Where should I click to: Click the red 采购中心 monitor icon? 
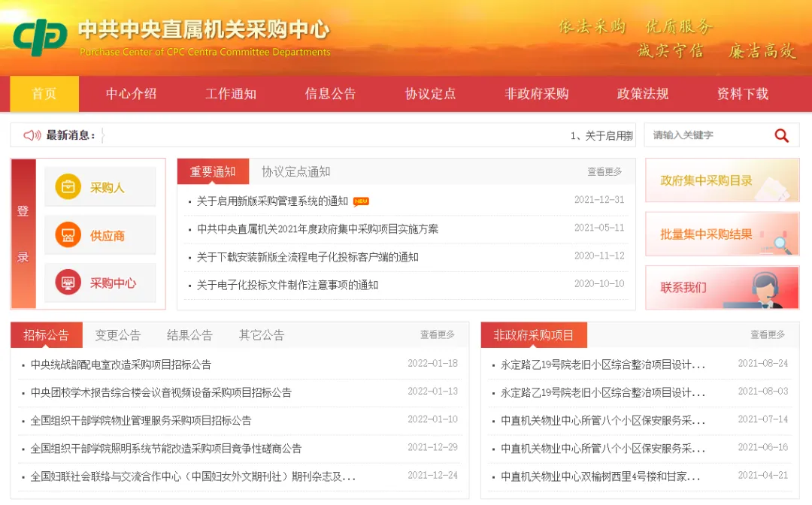(68, 283)
